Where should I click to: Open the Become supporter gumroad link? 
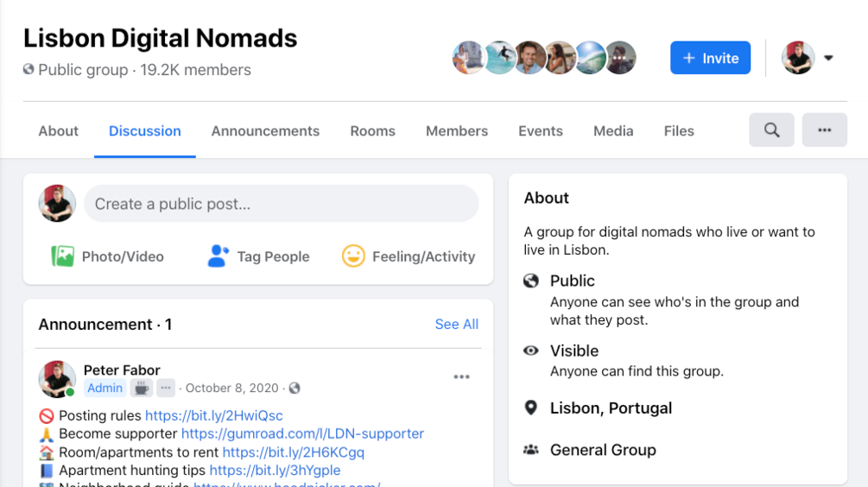point(302,433)
